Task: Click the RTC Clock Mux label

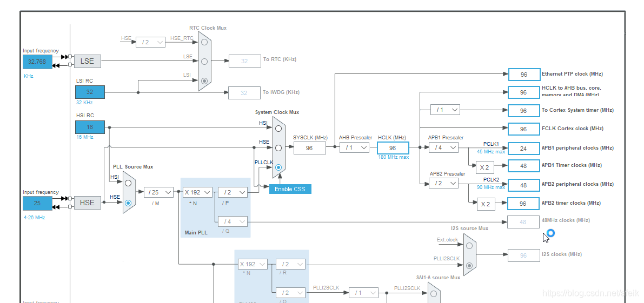Action: 208,28
